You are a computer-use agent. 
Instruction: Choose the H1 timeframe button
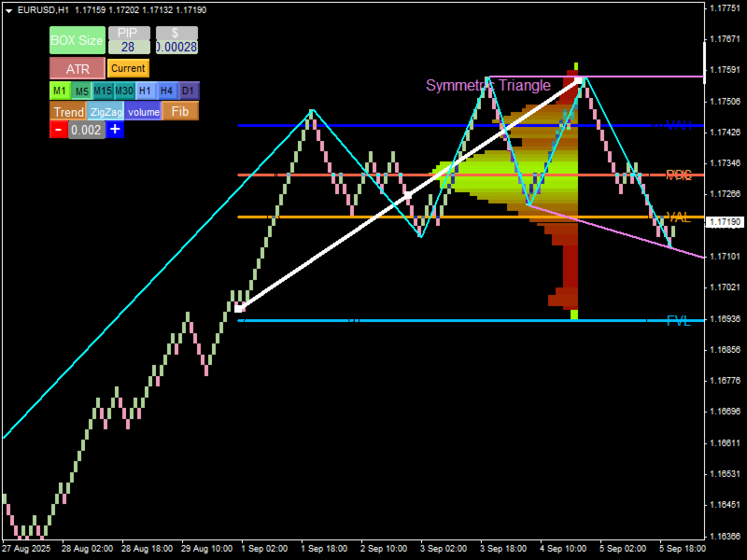pos(146,91)
